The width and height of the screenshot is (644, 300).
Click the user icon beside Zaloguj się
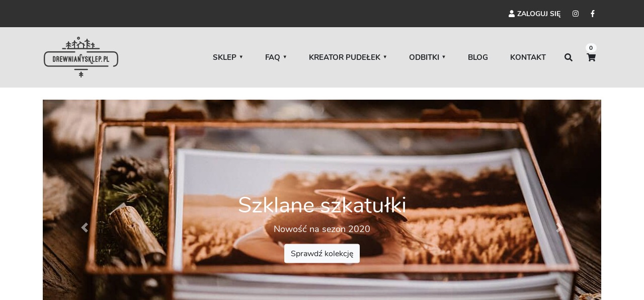[512, 14]
